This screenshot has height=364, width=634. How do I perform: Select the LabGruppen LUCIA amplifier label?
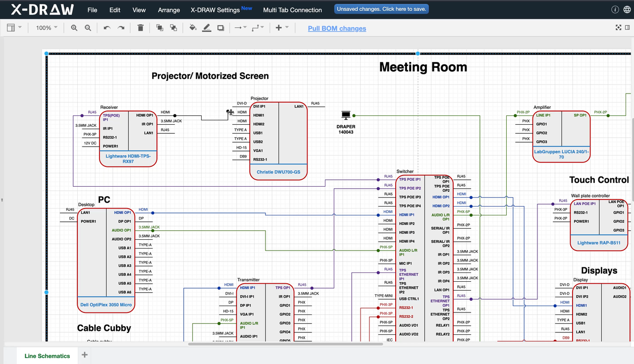point(562,154)
